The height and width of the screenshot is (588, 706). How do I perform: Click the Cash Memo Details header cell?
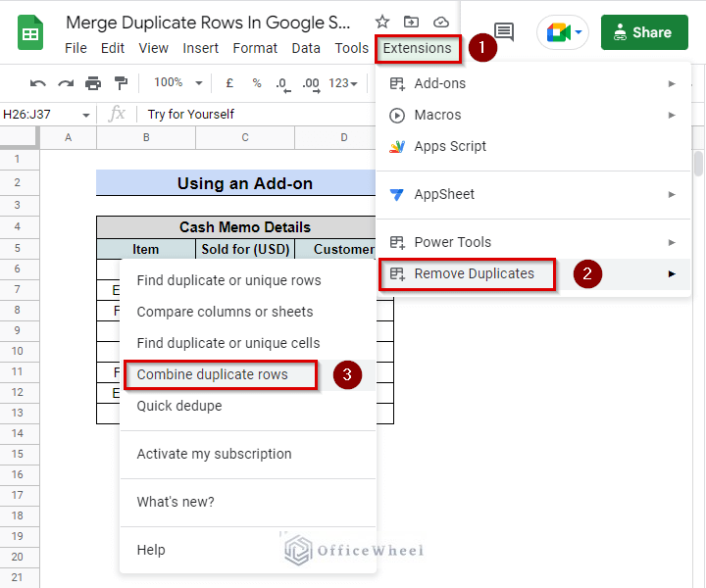coord(236,227)
